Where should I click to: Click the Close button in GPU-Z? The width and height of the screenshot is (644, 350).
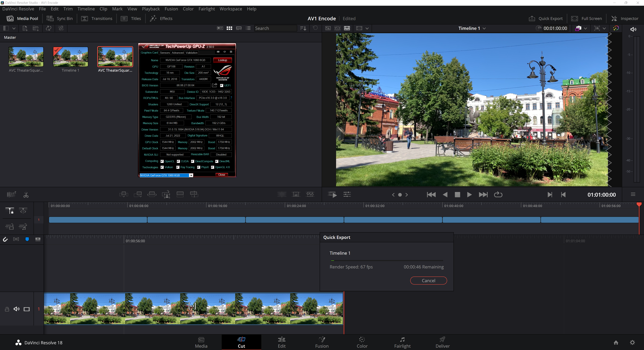(222, 175)
